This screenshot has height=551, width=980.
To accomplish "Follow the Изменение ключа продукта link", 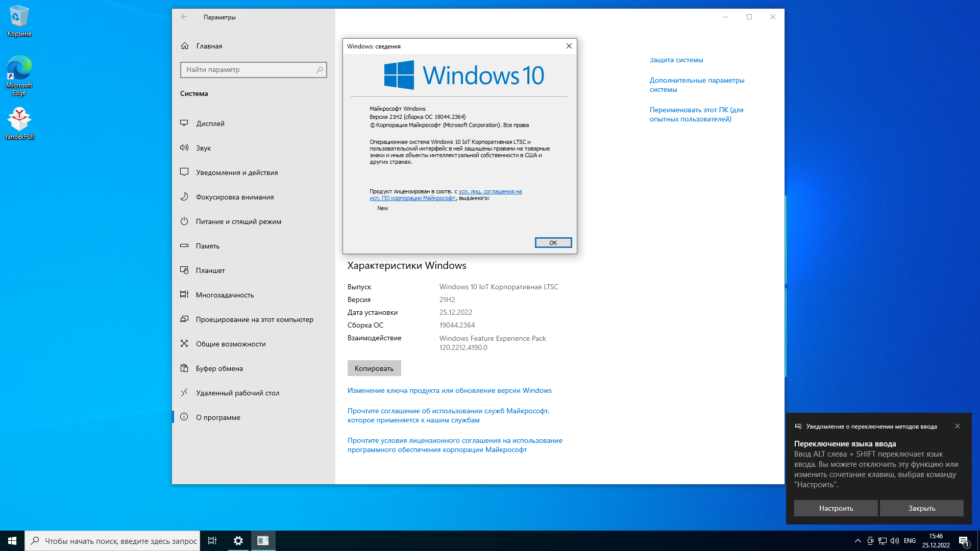I will pyautogui.click(x=449, y=390).
